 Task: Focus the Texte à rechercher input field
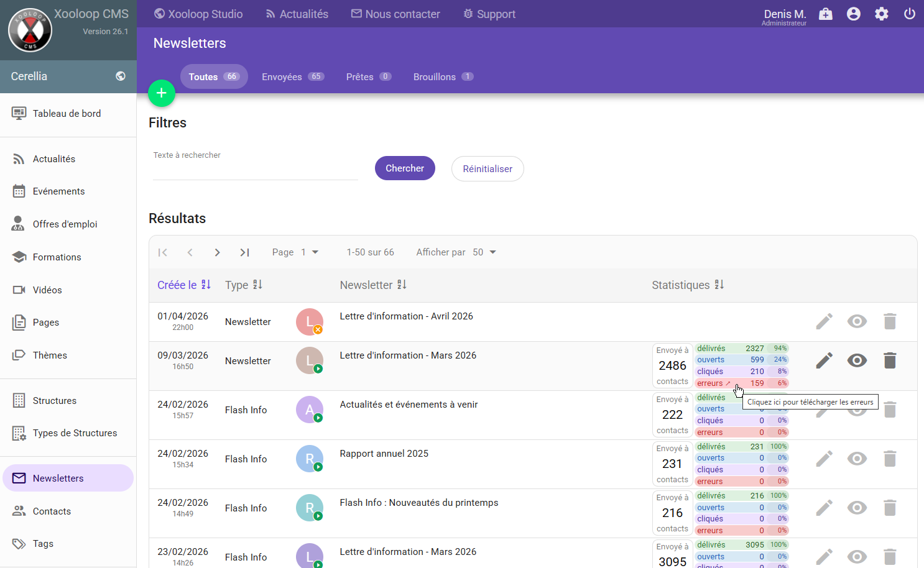pos(255,170)
